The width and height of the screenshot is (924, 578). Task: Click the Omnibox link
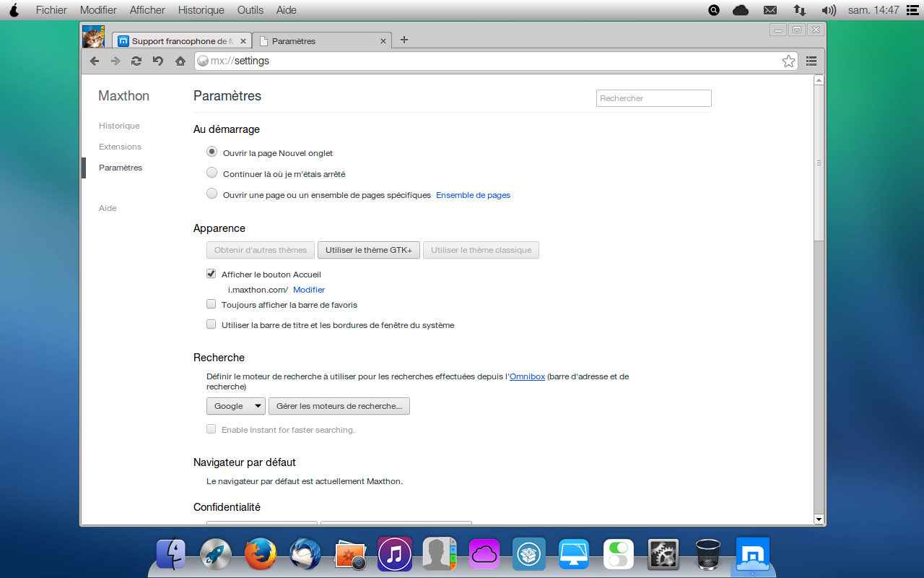click(527, 376)
